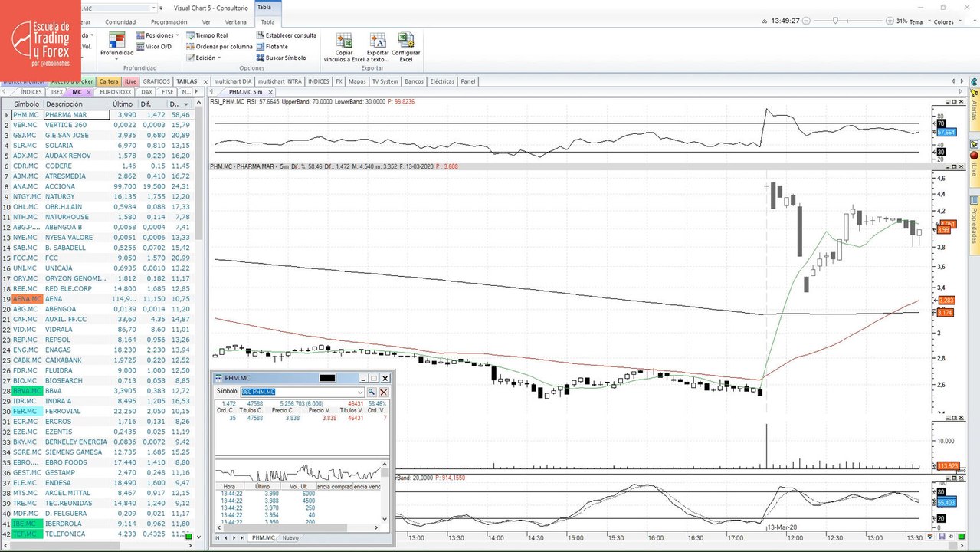Sort by Último column header
The height and width of the screenshot is (552, 980).
[122, 103]
